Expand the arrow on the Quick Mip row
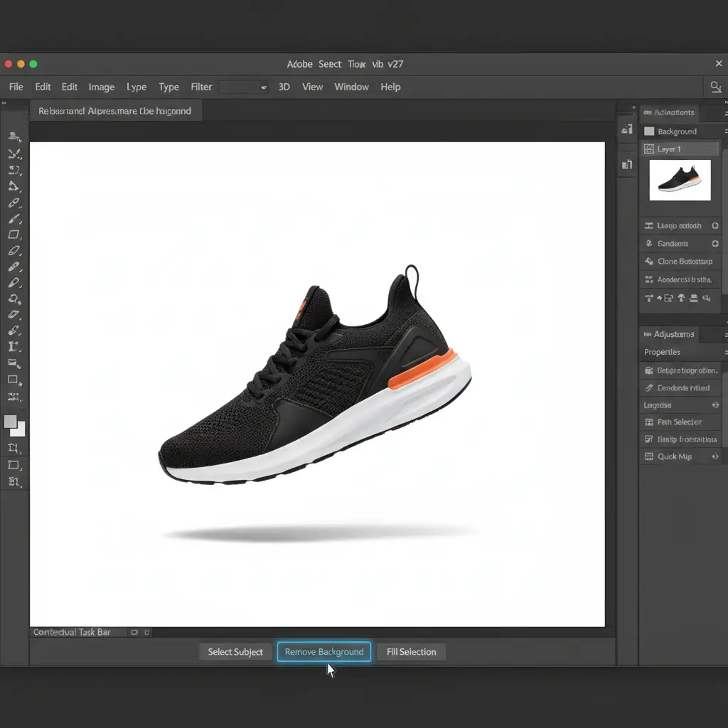Screen dimensions: 728x728 tap(715, 456)
